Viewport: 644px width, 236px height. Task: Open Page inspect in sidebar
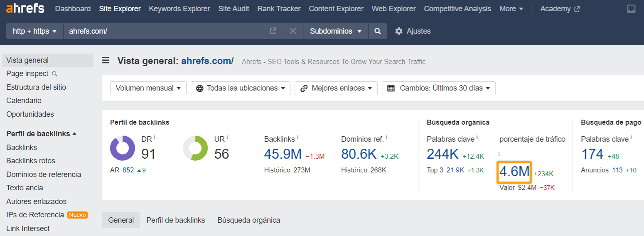(27, 74)
